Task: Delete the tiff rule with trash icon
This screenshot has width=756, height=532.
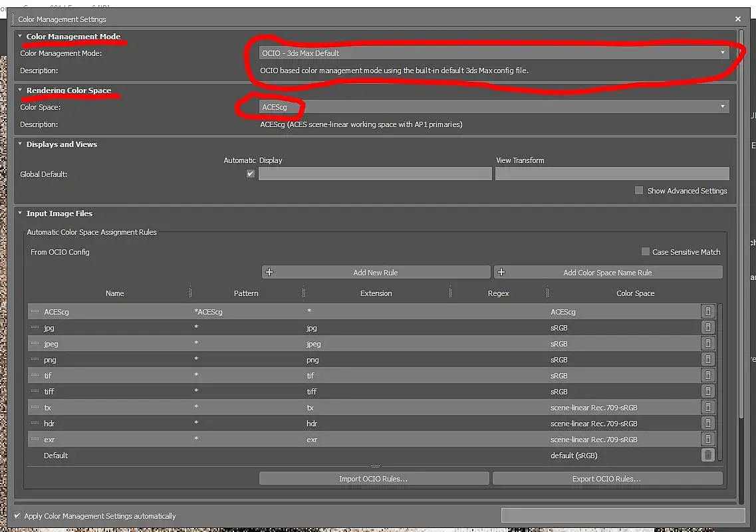Action: click(707, 391)
